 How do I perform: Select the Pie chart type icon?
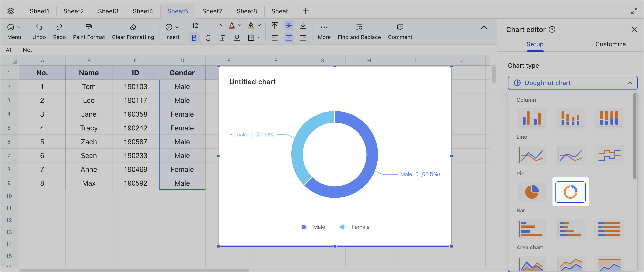point(532,192)
